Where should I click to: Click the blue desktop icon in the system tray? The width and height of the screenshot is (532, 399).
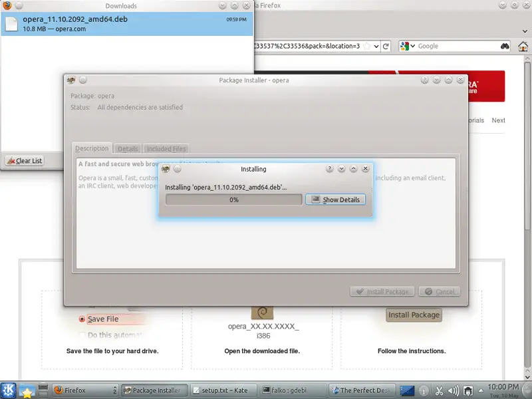click(407, 390)
